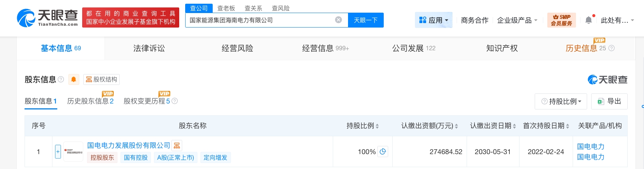The width and height of the screenshot is (644, 169).
Task: Clear the search box text
Action: [x=338, y=20]
